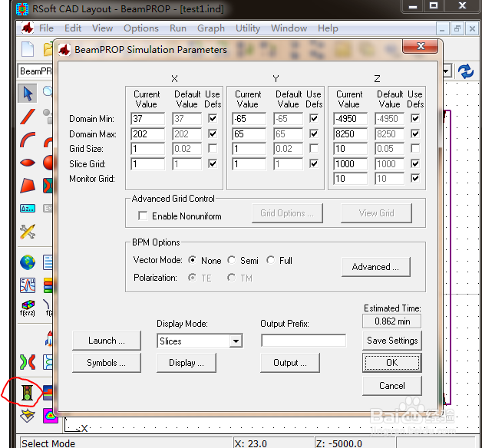This screenshot has width=482, height=448.
Task: Click the traffic light Perform Simulation icon
Action: 27,393
